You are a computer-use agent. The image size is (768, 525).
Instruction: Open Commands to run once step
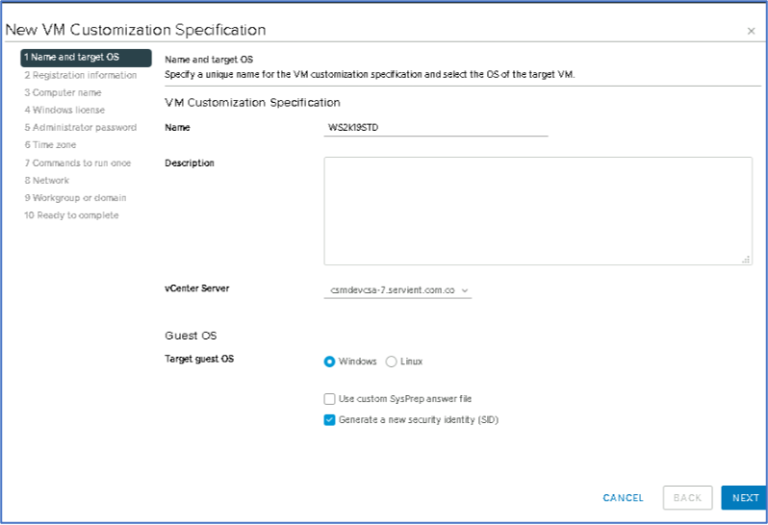point(78,163)
